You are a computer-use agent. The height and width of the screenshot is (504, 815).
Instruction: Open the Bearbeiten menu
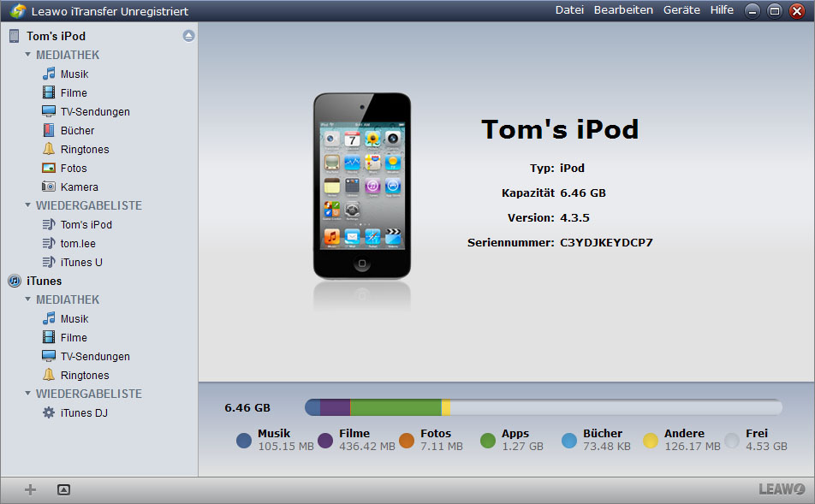tap(623, 10)
